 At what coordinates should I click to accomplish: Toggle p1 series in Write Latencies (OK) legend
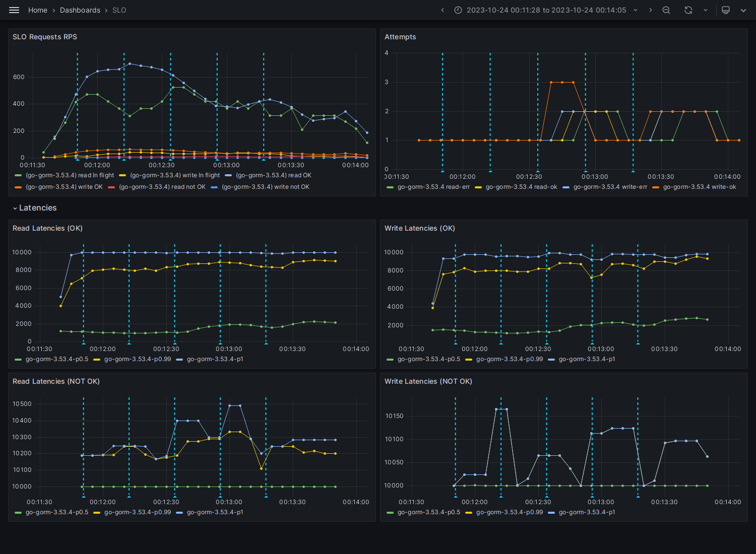tap(587, 359)
